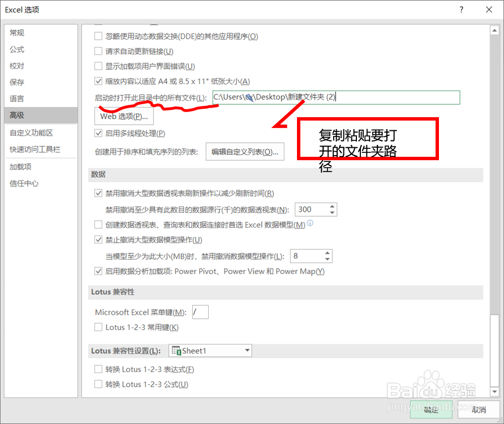Increase the 300 data source limit with up arrow

tap(331, 206)
